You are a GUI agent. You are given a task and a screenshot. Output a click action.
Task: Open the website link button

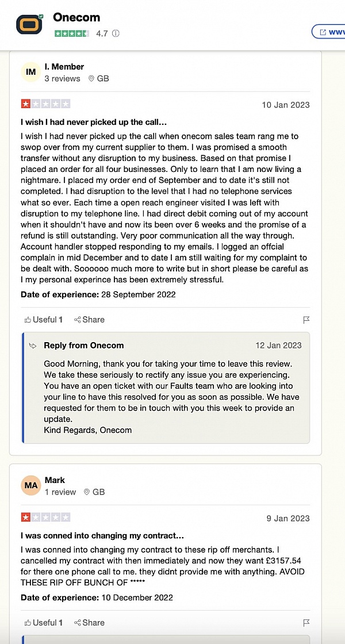[329, 32]
